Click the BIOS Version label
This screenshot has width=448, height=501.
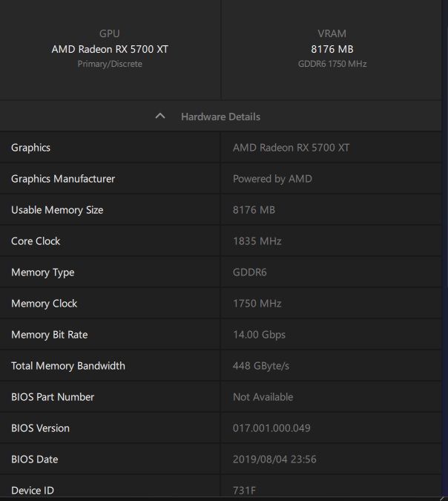coord(40,428)
